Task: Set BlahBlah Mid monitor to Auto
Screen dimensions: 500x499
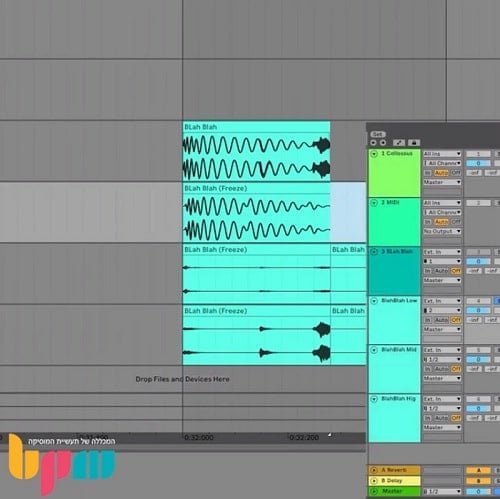Action: click(441, 369)
